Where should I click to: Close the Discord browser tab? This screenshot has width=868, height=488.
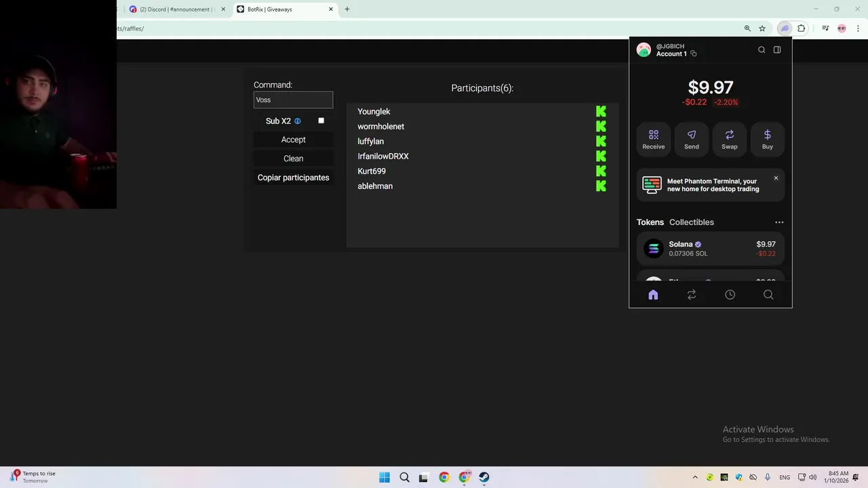coord(223,9)
